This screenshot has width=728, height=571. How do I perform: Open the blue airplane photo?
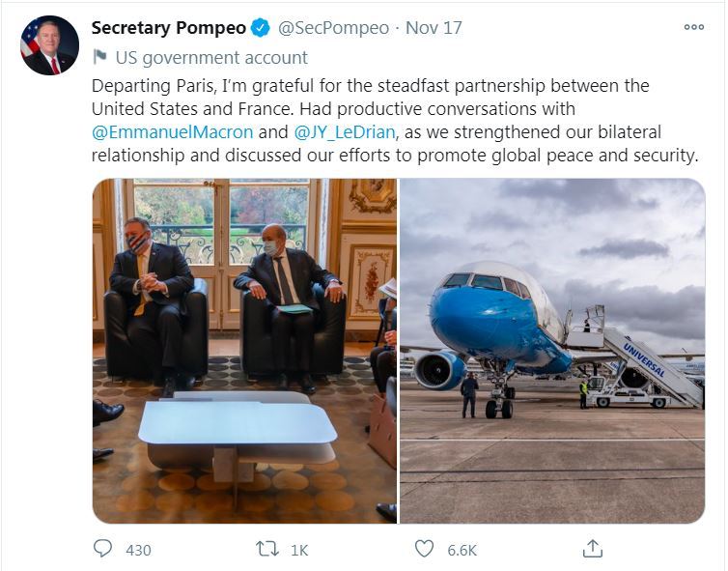552,351
